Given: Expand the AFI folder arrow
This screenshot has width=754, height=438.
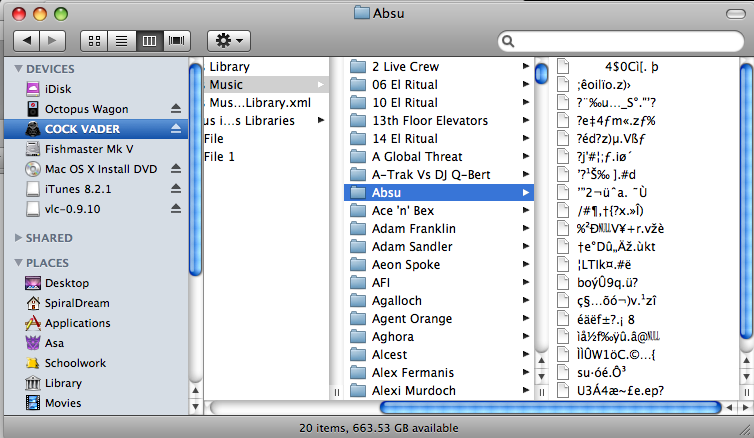Looking at the screenshot, I should (x=526, y=282).
